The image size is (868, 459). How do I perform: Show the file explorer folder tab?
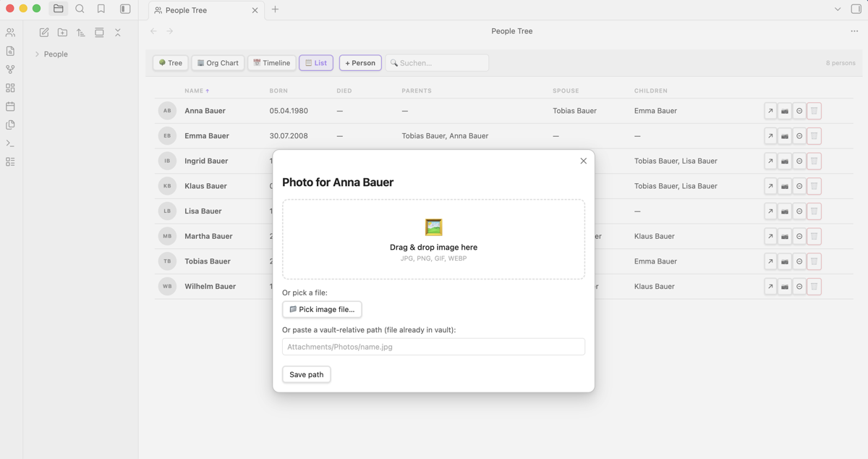59,9
